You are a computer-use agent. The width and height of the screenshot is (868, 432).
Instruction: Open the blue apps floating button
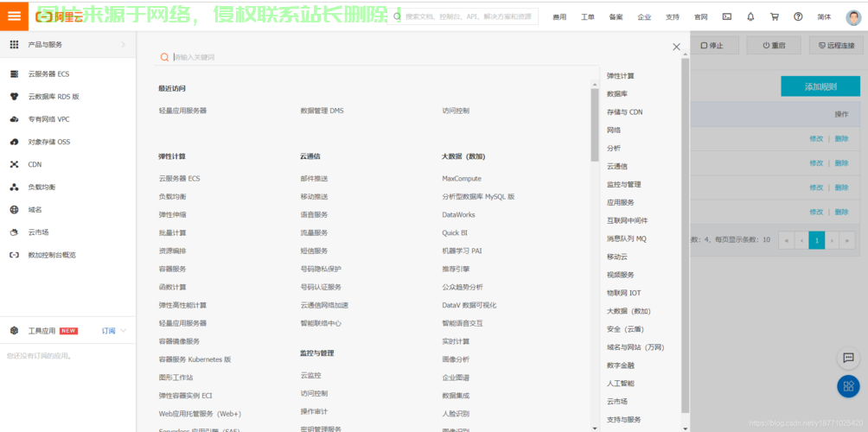pyautogui.click(x=848, y=387)
